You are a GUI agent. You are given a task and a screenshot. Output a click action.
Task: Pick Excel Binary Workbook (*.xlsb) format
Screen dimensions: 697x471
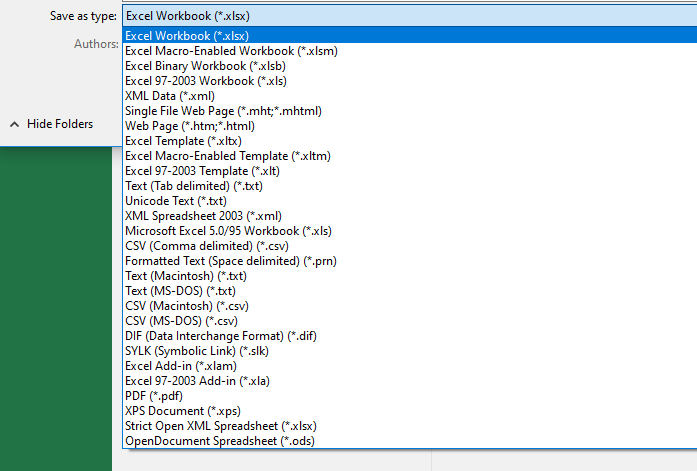click(409, 66)
